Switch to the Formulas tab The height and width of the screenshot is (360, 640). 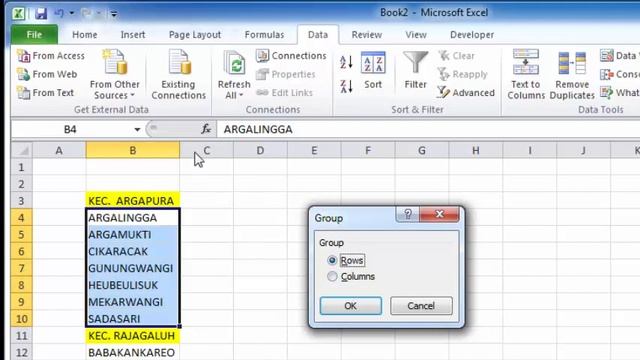tap(264, 35)
